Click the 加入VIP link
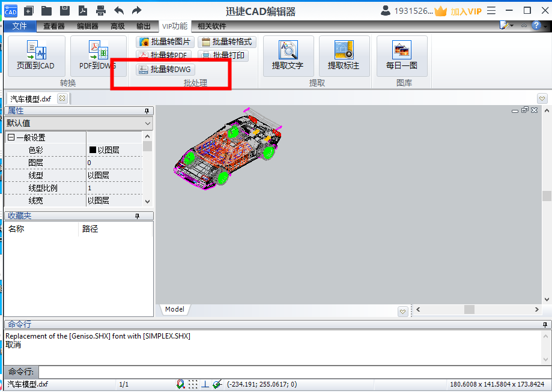The height and width of the screenshot is (392, 552). click(466, 11)
